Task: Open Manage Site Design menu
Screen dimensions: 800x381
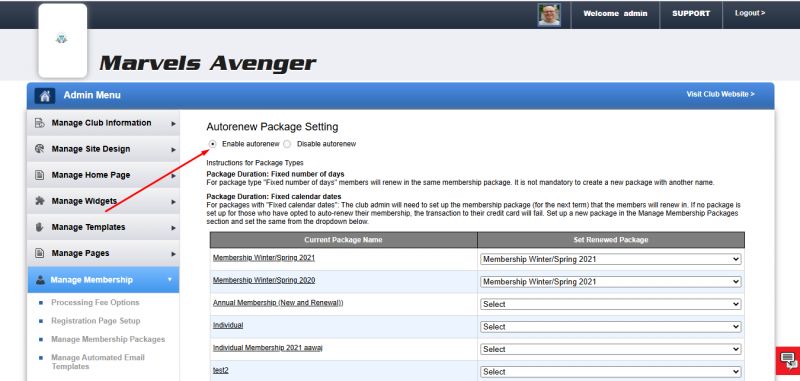Action: (103, 149)
